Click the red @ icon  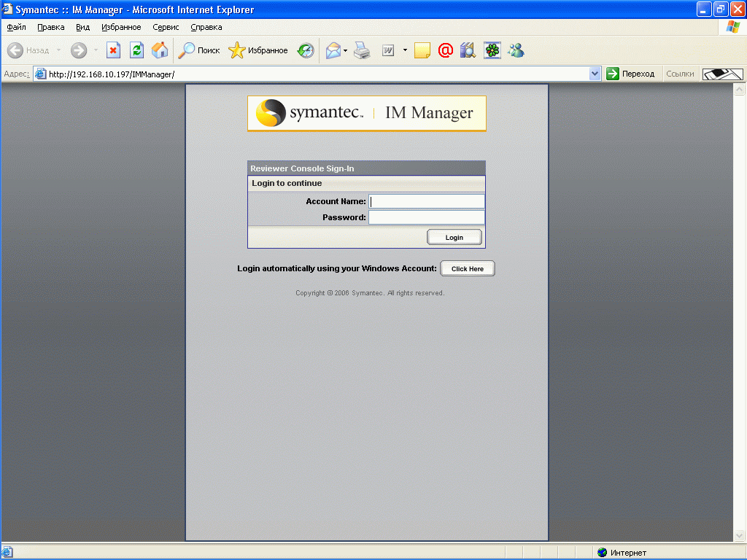(446, 50)
